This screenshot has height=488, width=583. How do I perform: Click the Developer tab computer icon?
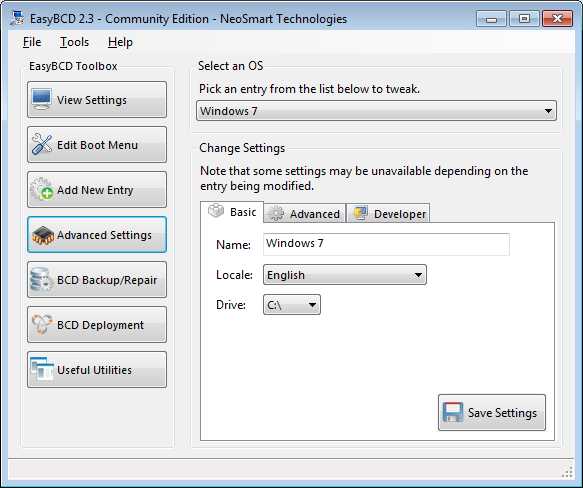360,214
